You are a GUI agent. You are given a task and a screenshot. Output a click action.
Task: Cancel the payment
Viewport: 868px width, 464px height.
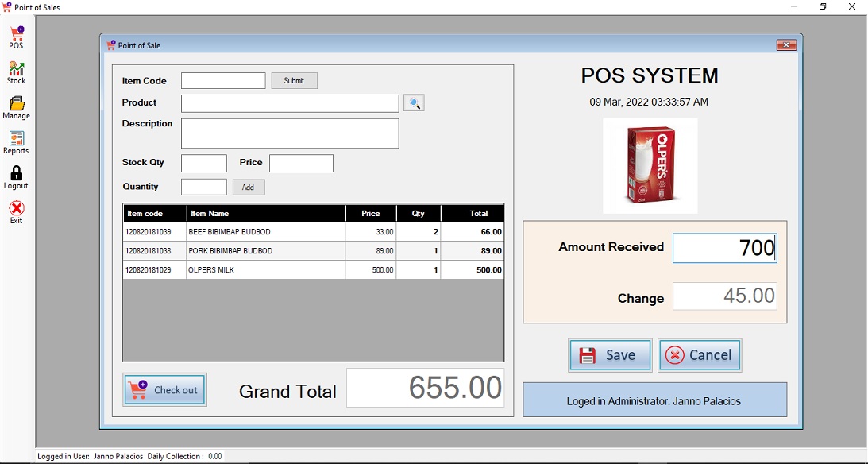tap(700, 355)
